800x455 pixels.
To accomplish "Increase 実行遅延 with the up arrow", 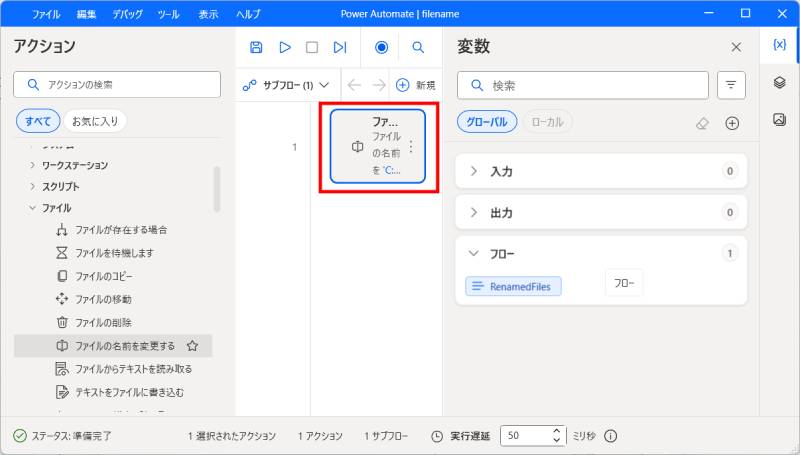I will click(x=557, y=431).
